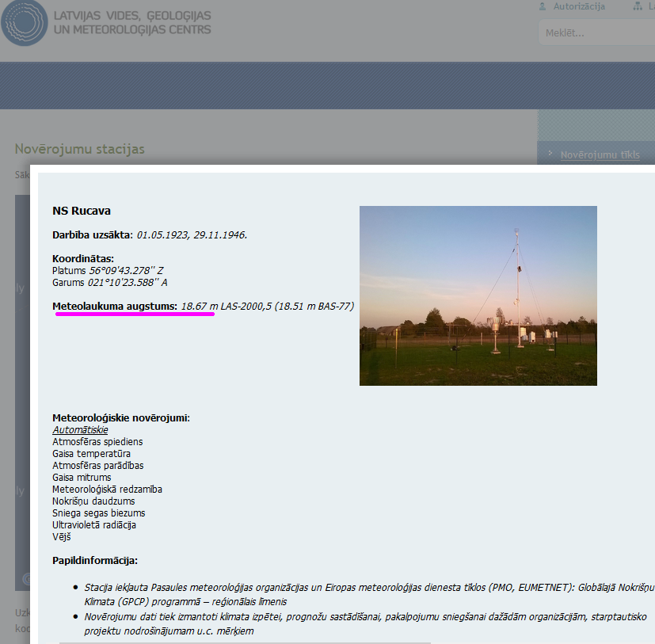Click the horizontal scrollbar at the popup bottom

(245, 642)
